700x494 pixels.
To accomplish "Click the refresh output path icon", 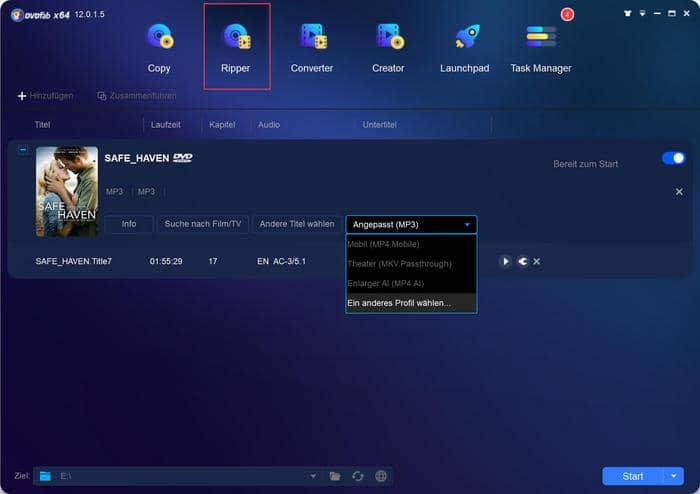I will coord(358,476).
